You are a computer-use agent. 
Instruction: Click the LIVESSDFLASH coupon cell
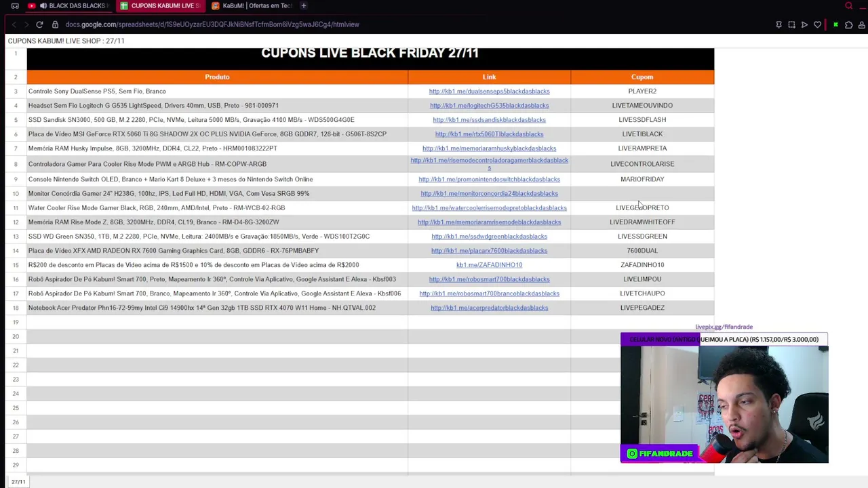(x=642, y=120)
